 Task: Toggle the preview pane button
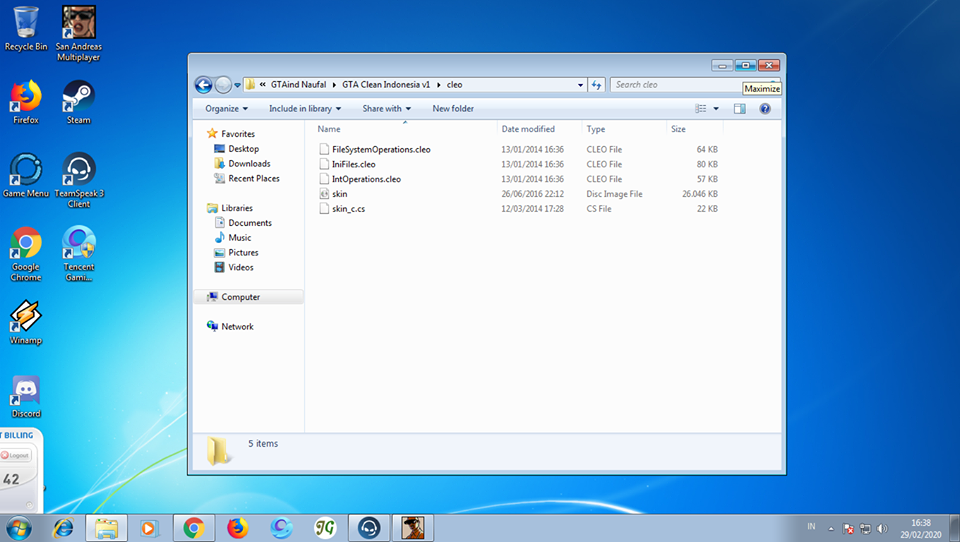coord(740,108)
